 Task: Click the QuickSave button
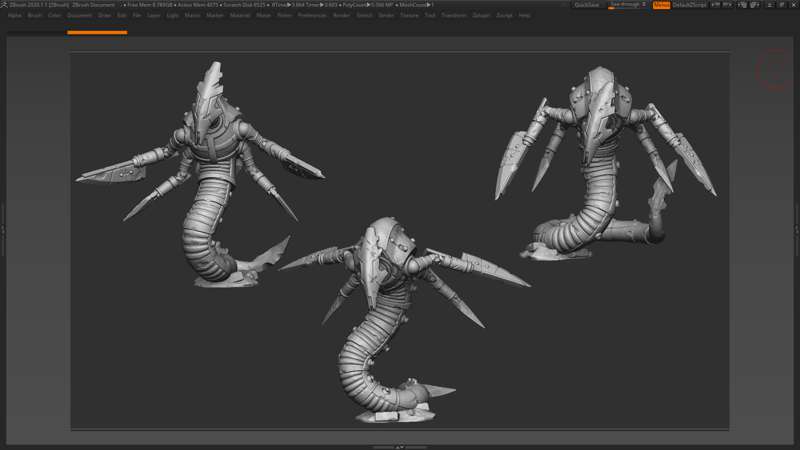click(587, 5)
